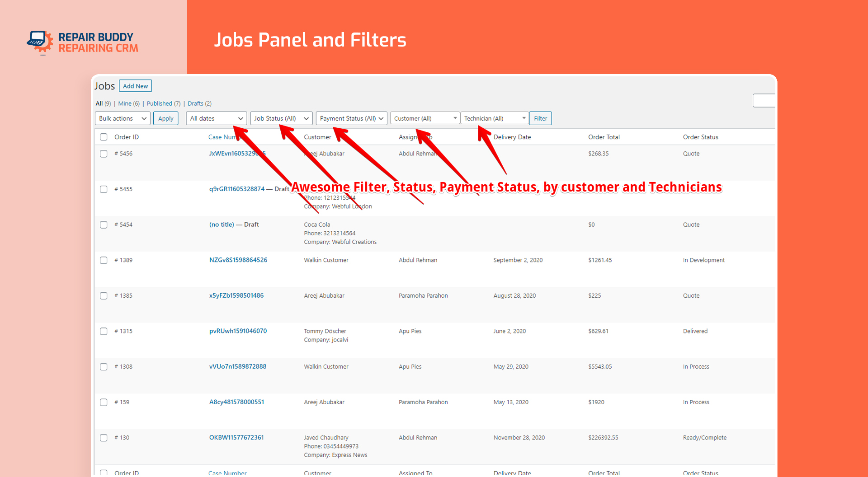
Task: Click the Order Status column header
Action: (x=701, y=137)
